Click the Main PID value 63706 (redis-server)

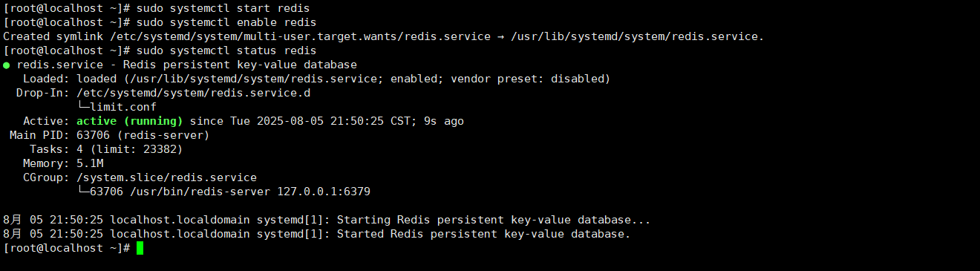click(x=143, y=135)
